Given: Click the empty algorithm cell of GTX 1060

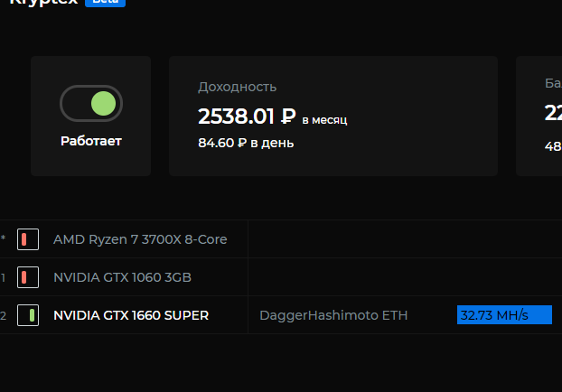Looking at the screenshot, I should 405,277.
